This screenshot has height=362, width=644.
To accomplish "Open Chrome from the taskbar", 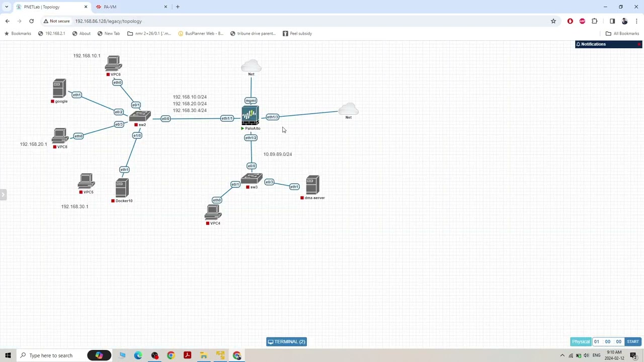I will pyautogui.click(x=171, y=355).
